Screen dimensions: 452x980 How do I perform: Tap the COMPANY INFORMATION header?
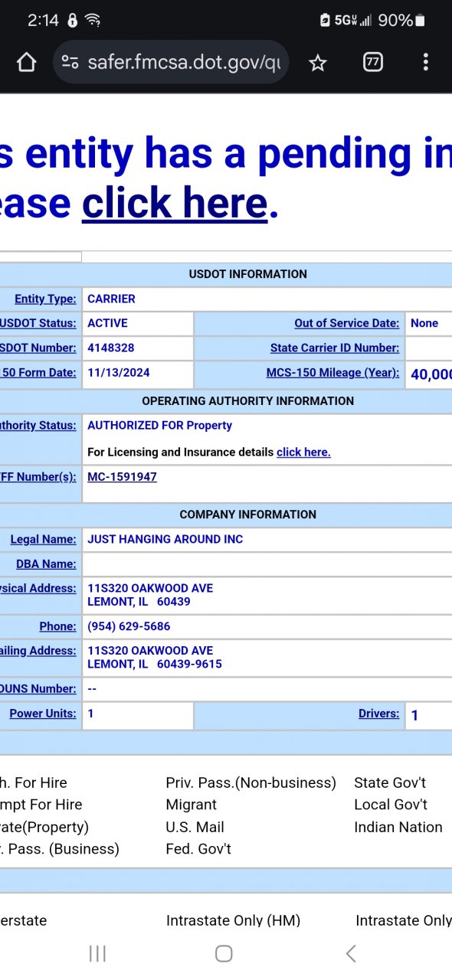click(x=247, y=514)
